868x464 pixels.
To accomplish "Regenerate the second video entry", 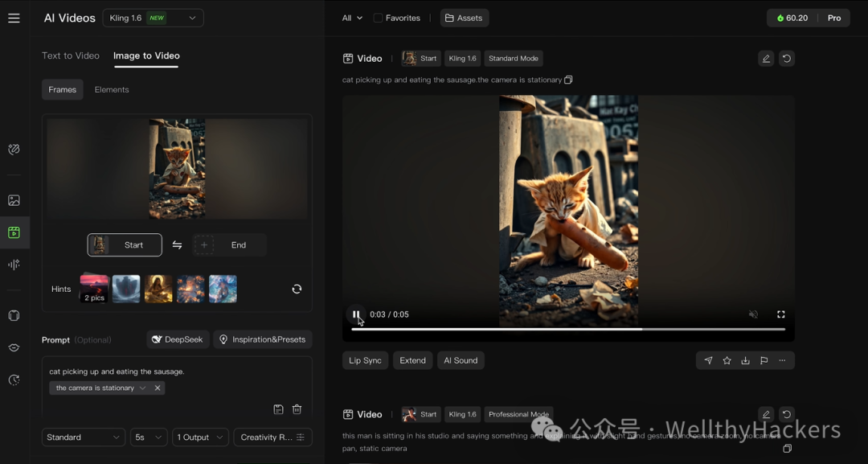I will coord(787,414).
